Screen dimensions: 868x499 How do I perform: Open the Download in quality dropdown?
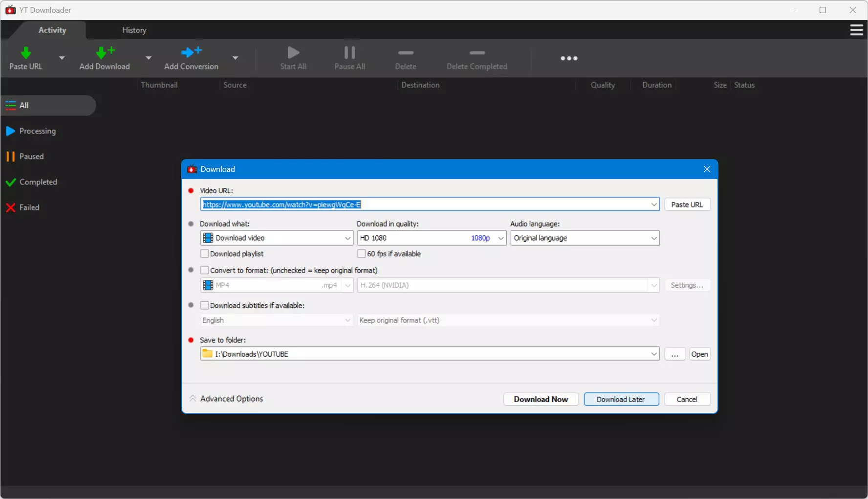(432, 238)
